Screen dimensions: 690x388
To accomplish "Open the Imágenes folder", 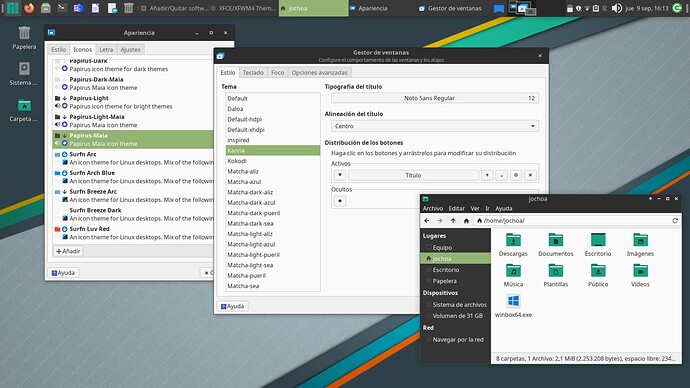I will click(640, 245).
